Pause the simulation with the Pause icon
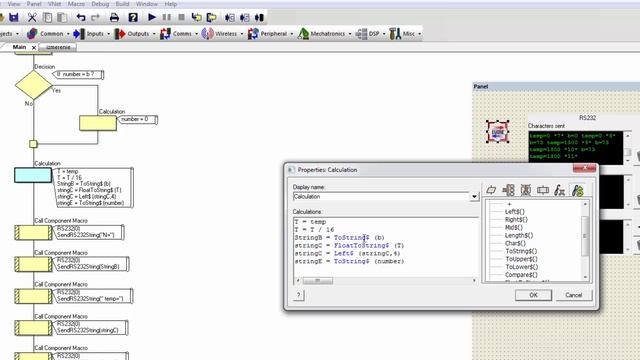Screen dimensions: 640x360 167,18
